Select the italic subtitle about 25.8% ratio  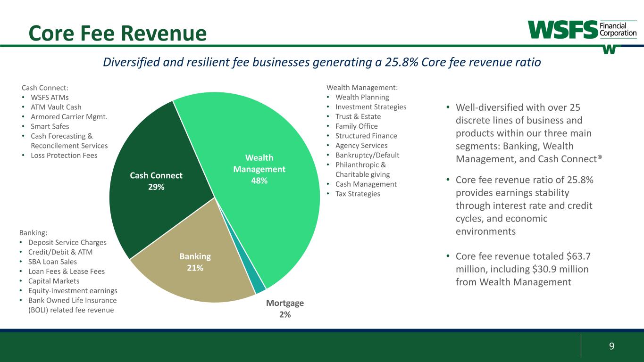tap(322, 62)
